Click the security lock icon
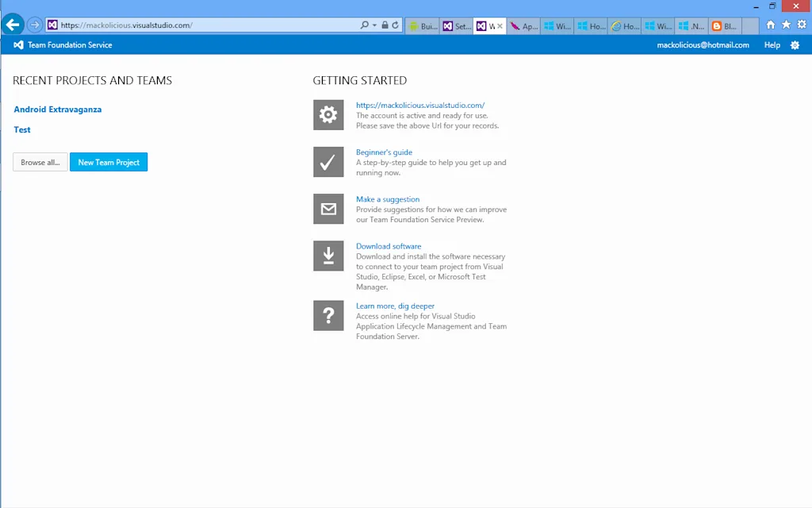The width and height of the screenshot is (812, 508). [x=385, y=25]
